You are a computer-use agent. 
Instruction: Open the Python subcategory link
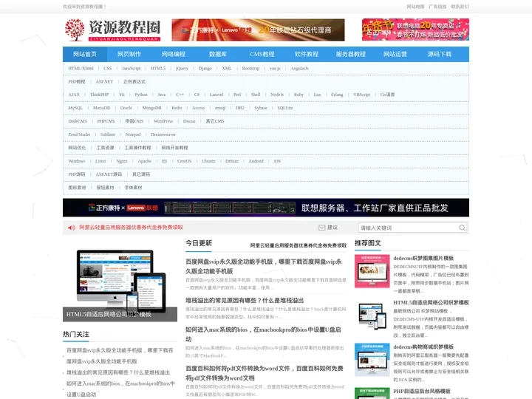[x=141, y=95]
